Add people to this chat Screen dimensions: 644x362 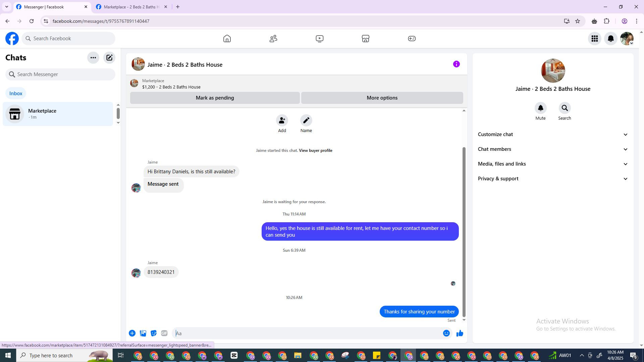[282, 120]
